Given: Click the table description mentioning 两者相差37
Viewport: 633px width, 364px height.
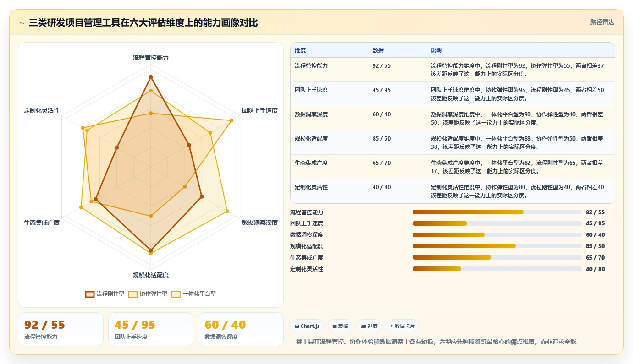Looking at the screenshot, I should point(519,70).
